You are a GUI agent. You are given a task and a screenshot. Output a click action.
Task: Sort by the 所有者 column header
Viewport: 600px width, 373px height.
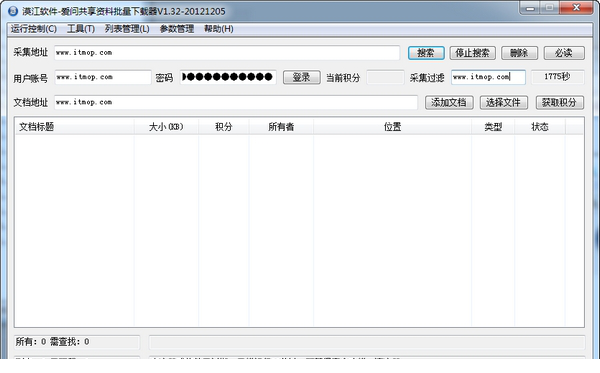tap(281, 127)
